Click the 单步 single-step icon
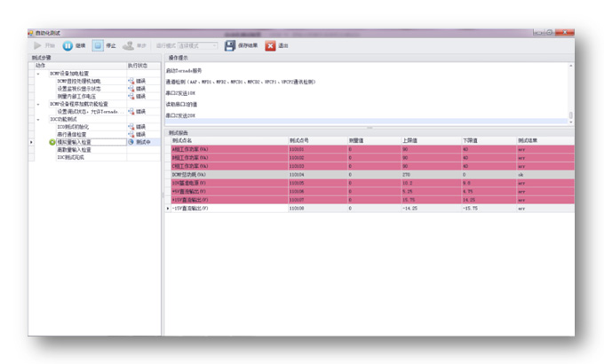 tap(129, 45)
